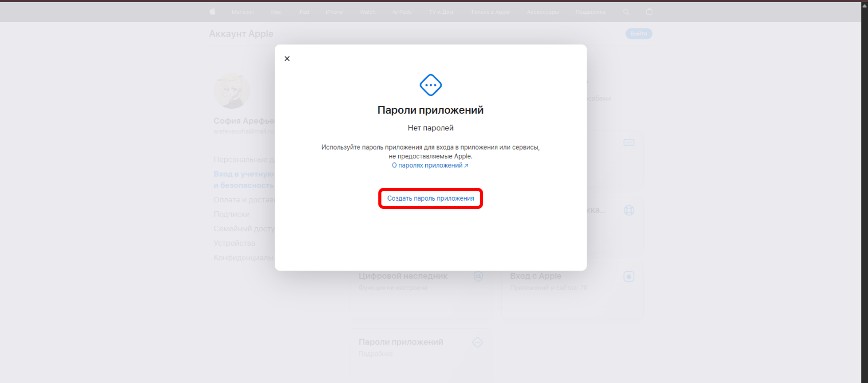Close the Пароли приложений dialog with the X
This screenshot has width=868, height=383.
coord(287,59)
